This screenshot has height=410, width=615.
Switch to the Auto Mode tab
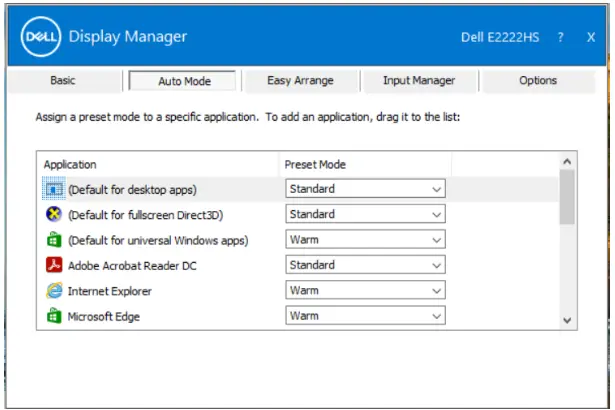pos(182,81)
